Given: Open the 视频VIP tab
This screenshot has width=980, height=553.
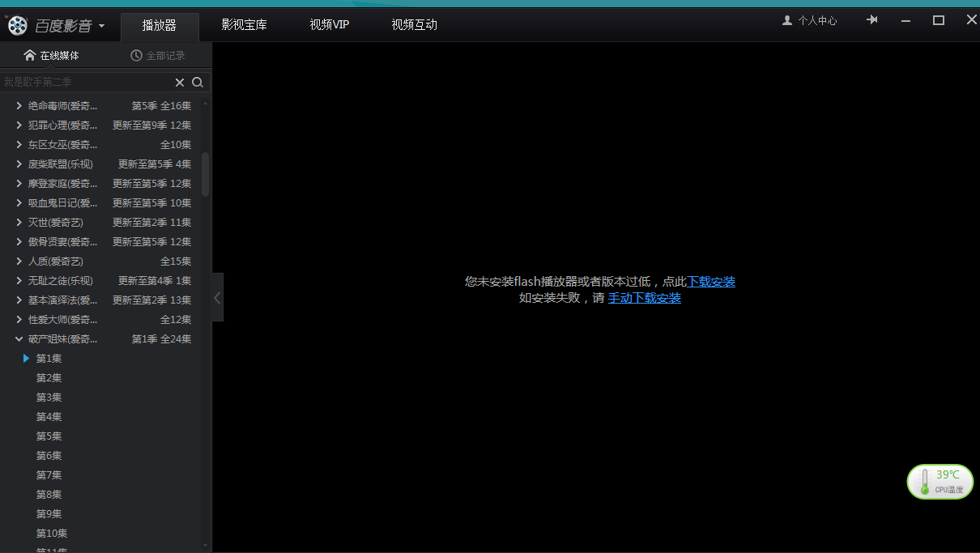Looking at the screenshot, I should click(329, 24).
